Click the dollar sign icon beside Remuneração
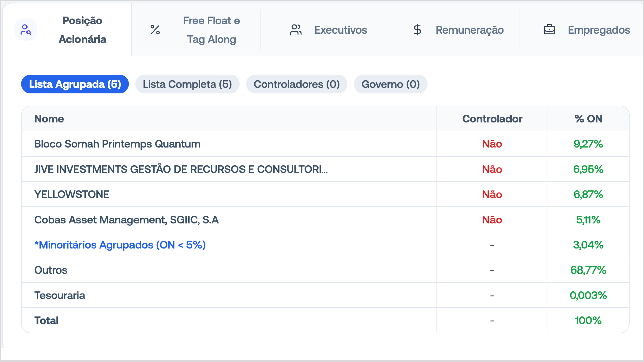Screen dimensions: 644x362 coord(417,30)
